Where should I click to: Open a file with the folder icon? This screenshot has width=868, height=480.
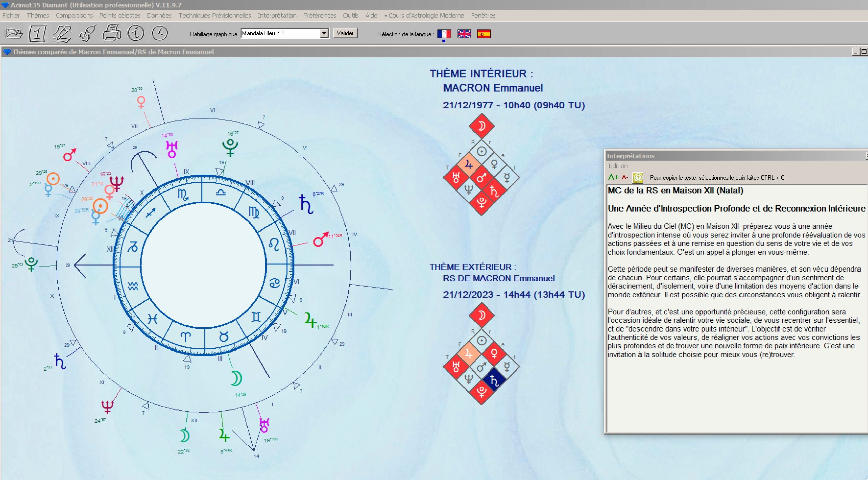[14, 33]
